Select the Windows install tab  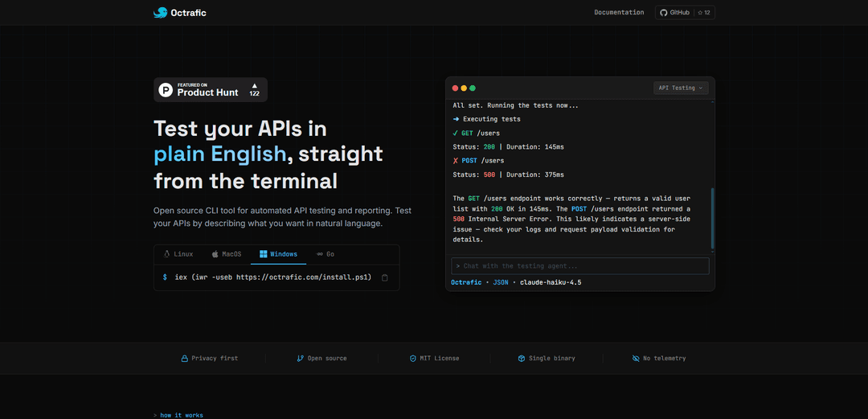pos(278,254)
